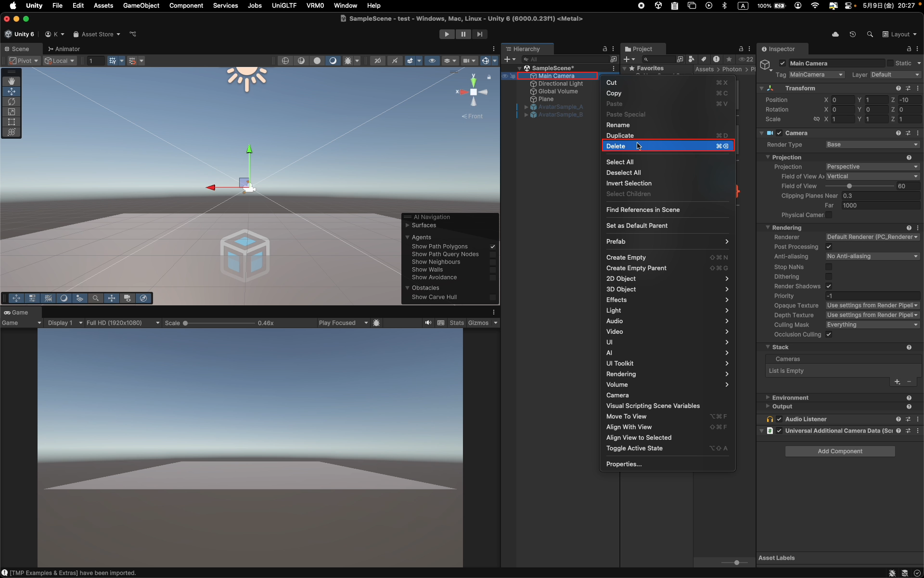Open Render Type Base dropdown
The height and width of the screenshot is (578, 924).
(873, 144)
